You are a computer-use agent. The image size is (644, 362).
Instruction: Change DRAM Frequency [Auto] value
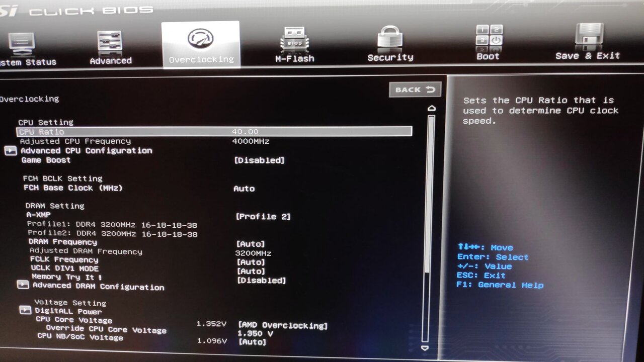click(251, 244)
